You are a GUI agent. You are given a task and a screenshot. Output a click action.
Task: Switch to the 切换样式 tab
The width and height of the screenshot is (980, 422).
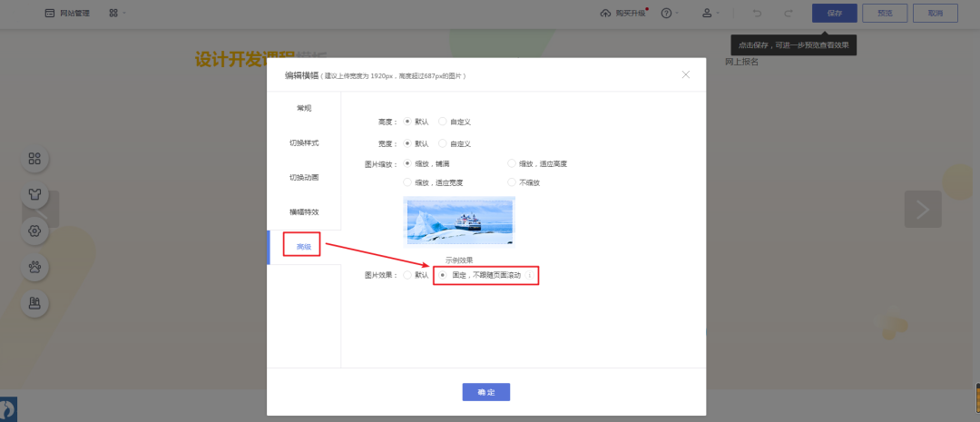(304, 143)
